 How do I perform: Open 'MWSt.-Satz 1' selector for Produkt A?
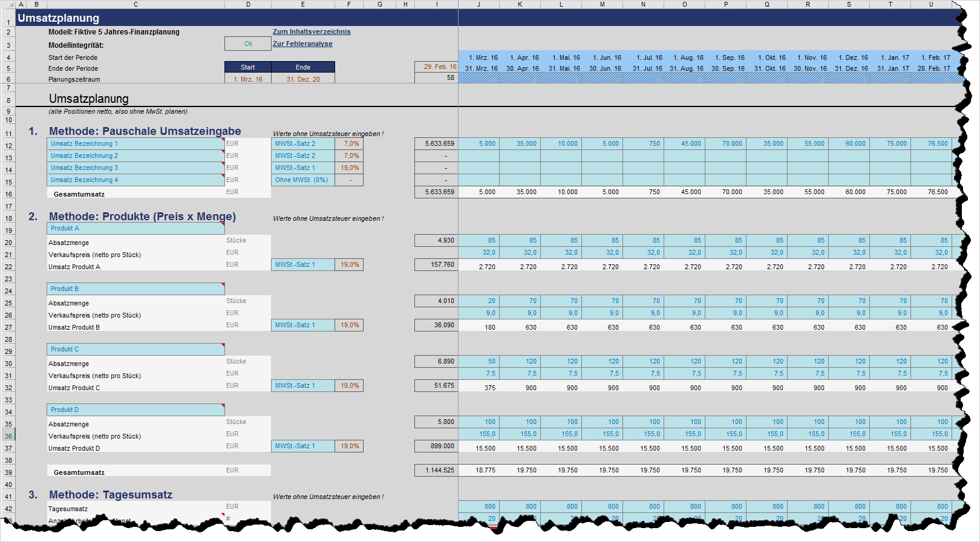[x=302, y=264]
